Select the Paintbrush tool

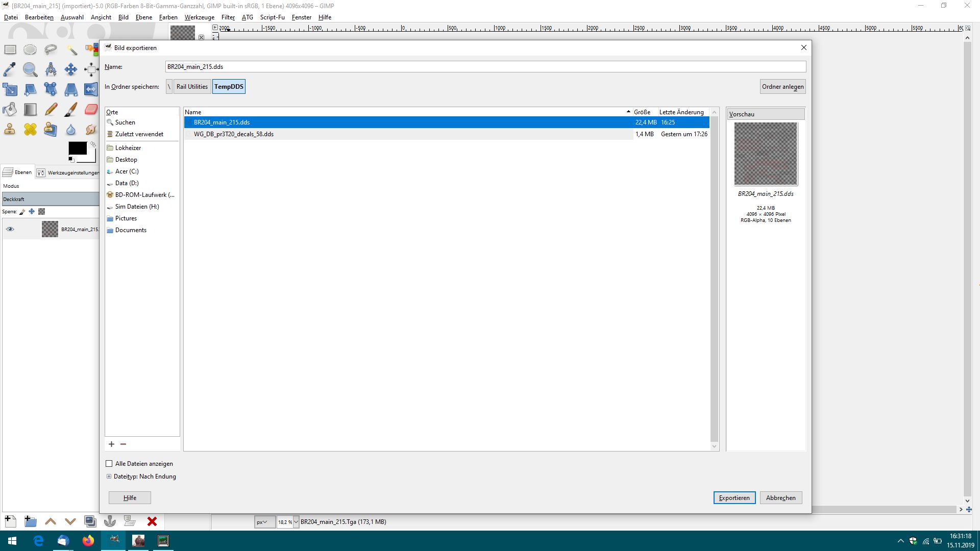[70, 109]
